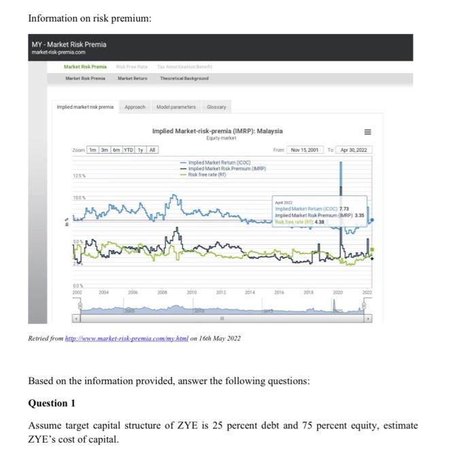The image size is (453, 476).
Task: Select the YTD zoom button
Action: click(129, 150)
